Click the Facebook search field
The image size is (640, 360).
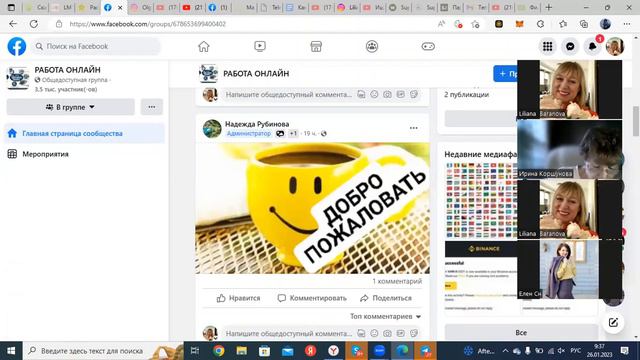pyautogui.click(x=97, y=46)
